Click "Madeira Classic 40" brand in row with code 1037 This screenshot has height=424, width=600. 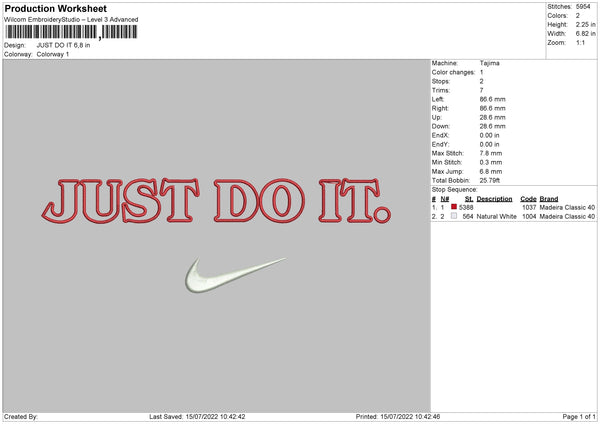567,207
